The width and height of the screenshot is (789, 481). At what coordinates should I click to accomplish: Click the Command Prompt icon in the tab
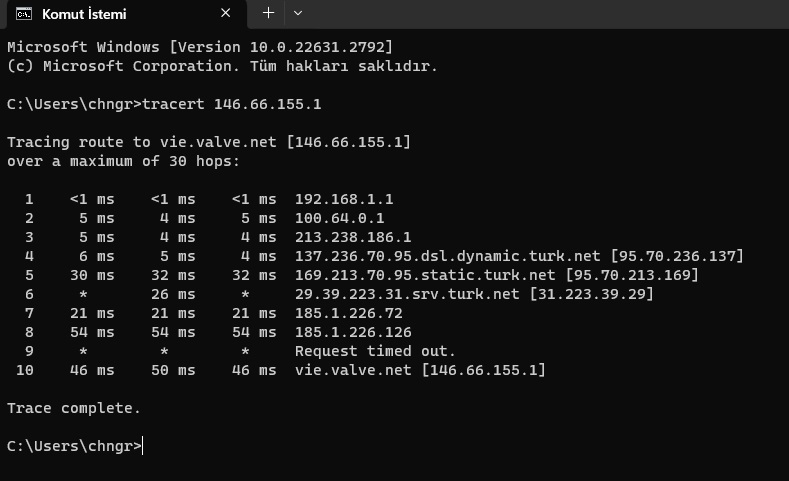point(24,14)
